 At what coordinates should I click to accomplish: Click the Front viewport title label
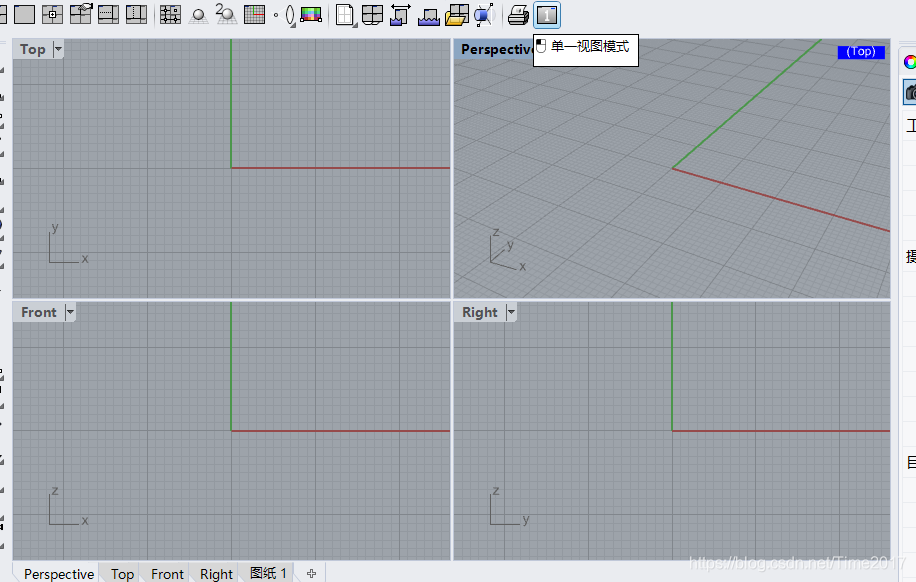[39, 312]
